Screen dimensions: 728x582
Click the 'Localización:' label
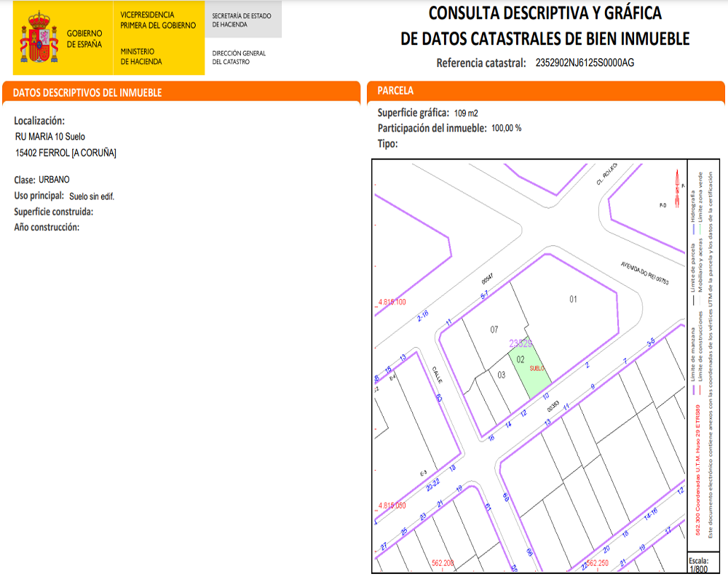coord(39,121)
